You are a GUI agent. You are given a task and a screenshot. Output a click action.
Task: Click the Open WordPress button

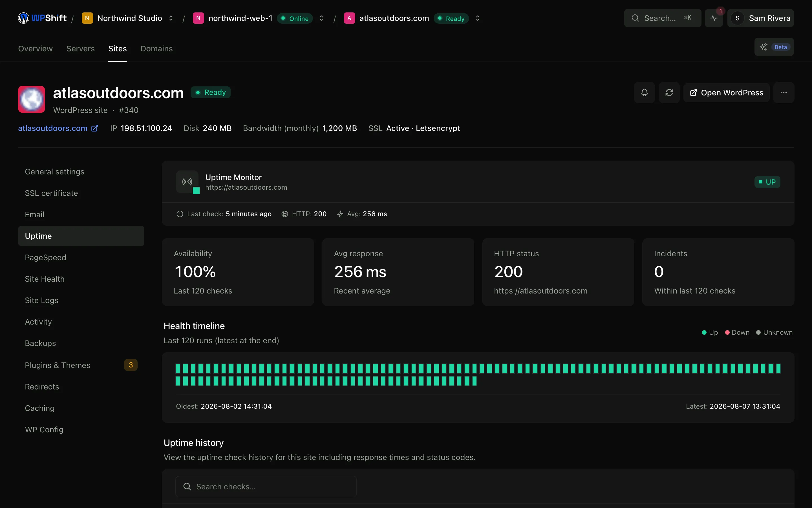point(727,93)
